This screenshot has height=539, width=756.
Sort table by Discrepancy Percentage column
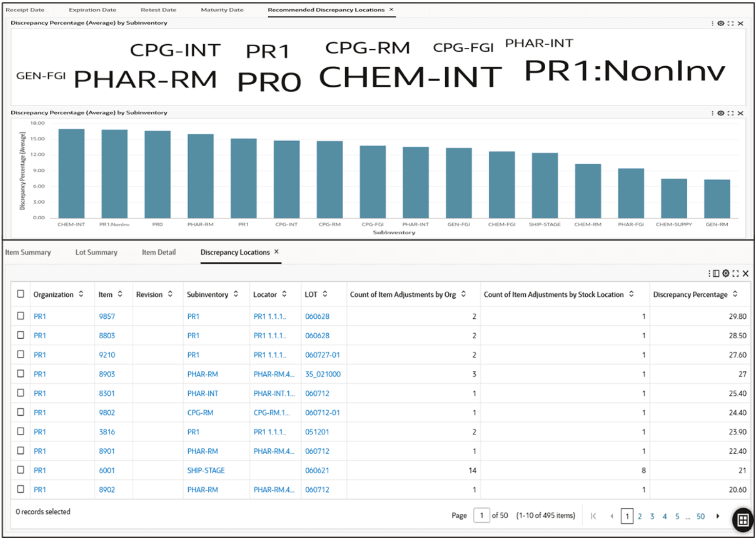click(735, 294)
